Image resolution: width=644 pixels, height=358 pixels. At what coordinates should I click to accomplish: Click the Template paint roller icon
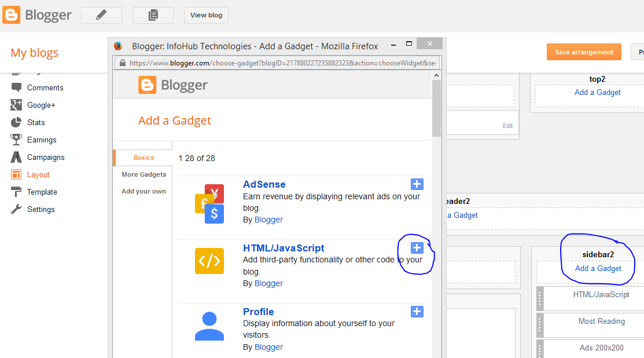(16, 192)
